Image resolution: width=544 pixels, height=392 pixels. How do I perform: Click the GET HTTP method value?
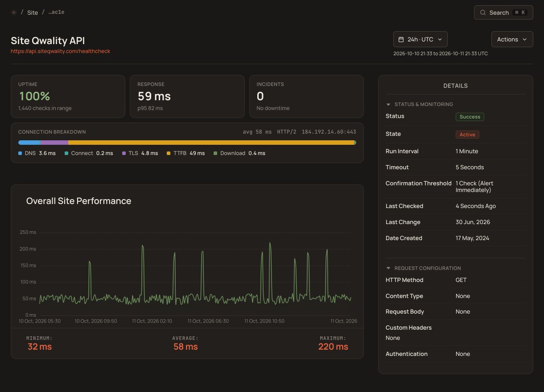click(x=461, y=280)
